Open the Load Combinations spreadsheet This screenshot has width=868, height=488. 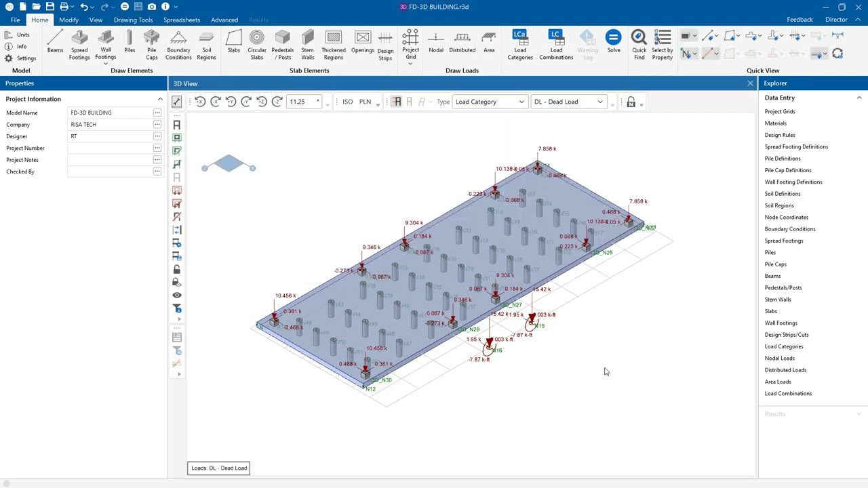tap(556, 45)
